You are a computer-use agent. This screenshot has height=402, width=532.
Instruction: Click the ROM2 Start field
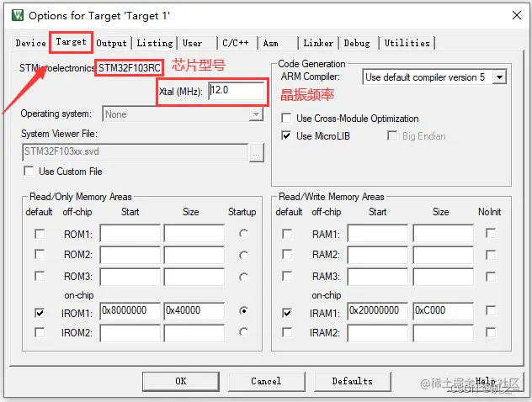pyautogui.click(x=130, y=255)
